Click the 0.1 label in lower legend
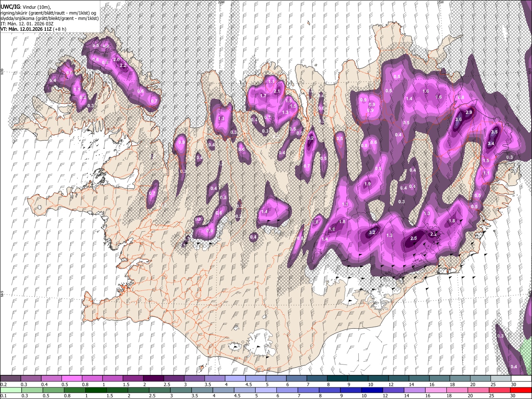532x399 pixels. 3,396
